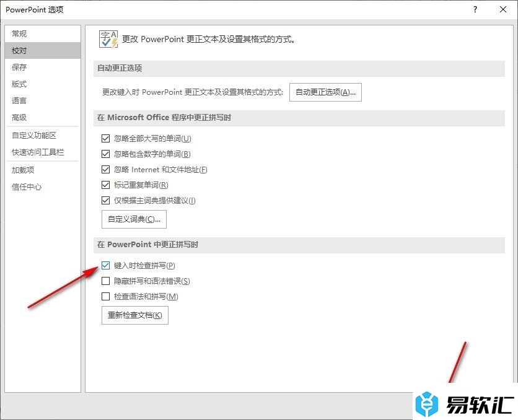Click the 自动更正选项(A)... button
Screen dimensions: 518x420
pyautogui.click(x=325, y=92)
